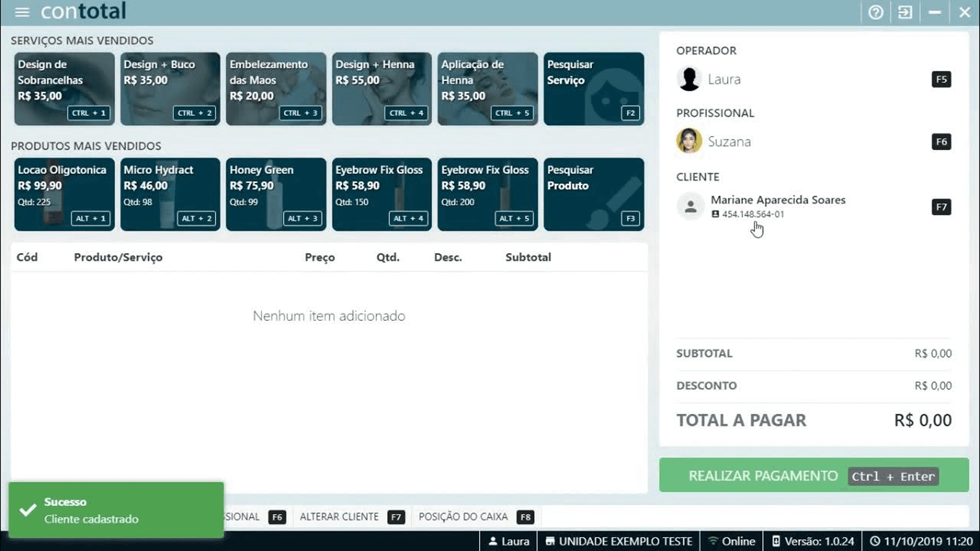
Task: Add Embelezamento das Maos service
Action: (276, 89)
